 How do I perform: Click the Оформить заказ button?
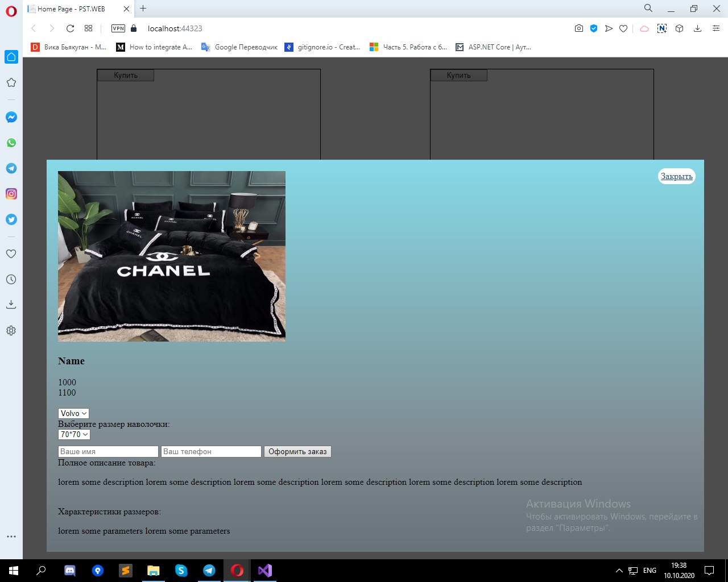pos(297,451)
